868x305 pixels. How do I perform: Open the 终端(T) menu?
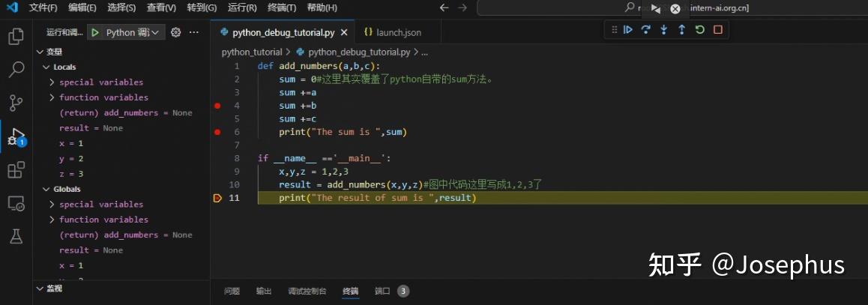click(282, 7)
